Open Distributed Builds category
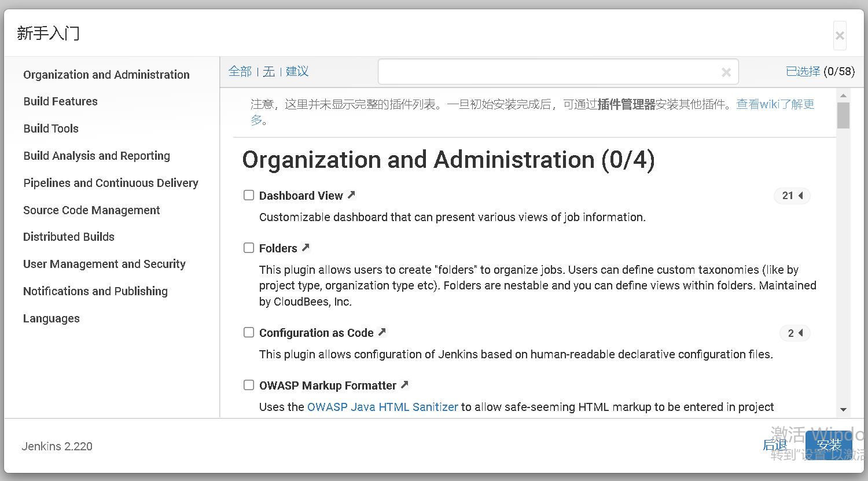868x481 pixels. 69,237
